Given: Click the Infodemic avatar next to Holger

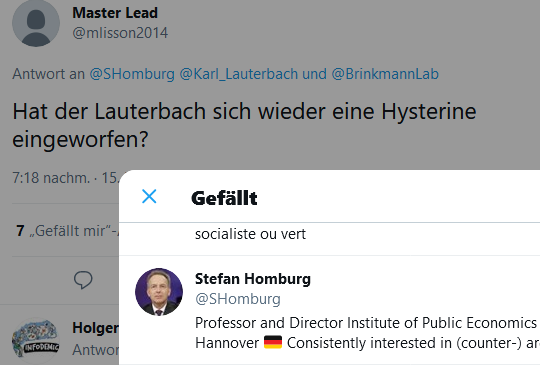Looking at the screenshot, I should coord(36,339).
